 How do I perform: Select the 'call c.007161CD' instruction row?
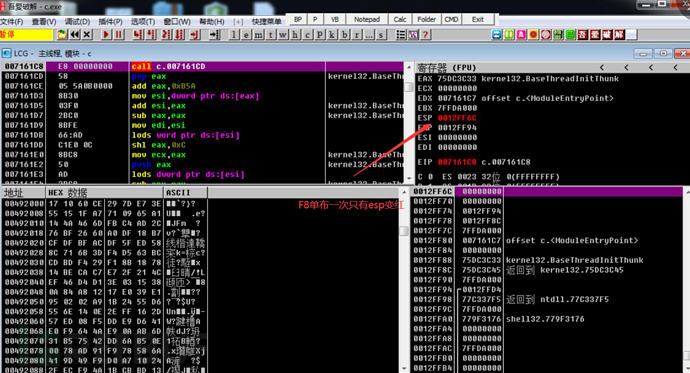click(202, 66)
